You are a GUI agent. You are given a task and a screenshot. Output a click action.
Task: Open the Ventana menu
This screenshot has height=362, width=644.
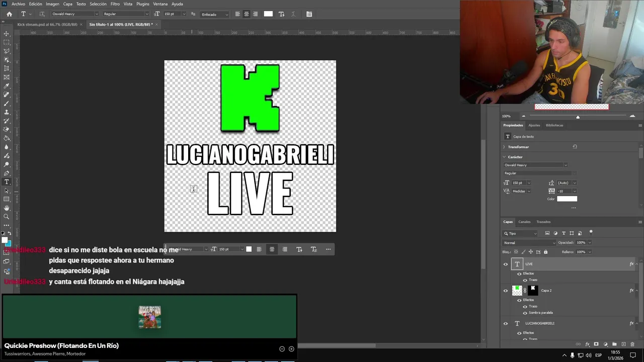coord(160,4)
